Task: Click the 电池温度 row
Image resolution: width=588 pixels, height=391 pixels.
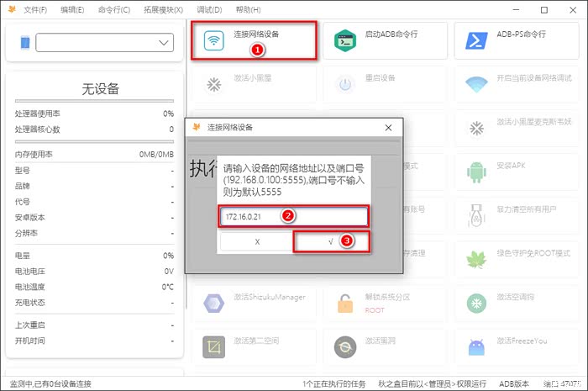Action: 94,287
